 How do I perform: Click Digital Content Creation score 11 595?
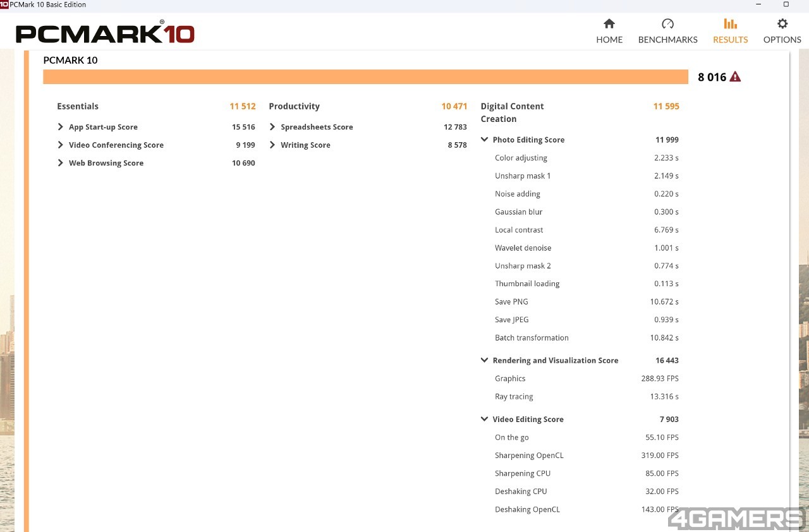[x=666, y=106]
